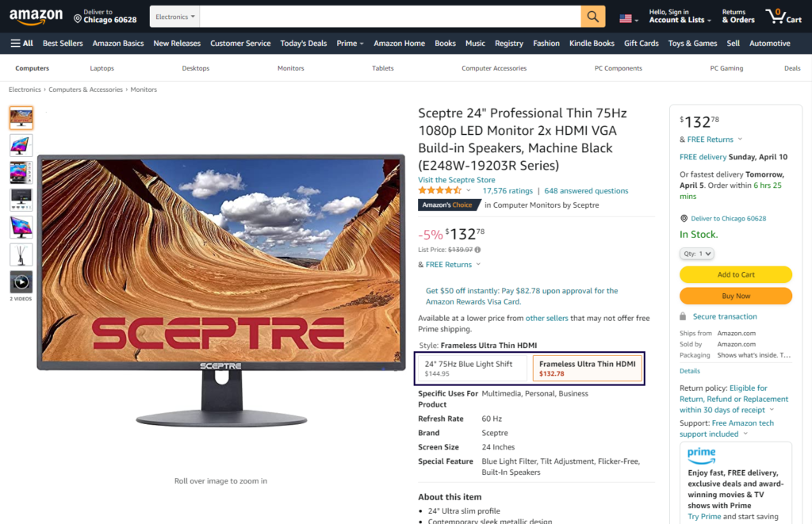Click the Amazon logo
This screenshot has width=812, height=524.
pyautogui.click(x=36, y=17)
